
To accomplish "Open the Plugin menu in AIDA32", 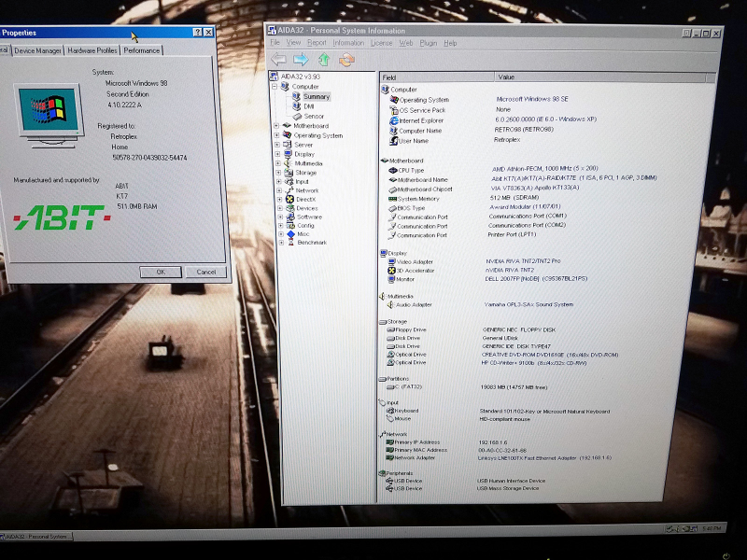I will click(x=428, y=43).
